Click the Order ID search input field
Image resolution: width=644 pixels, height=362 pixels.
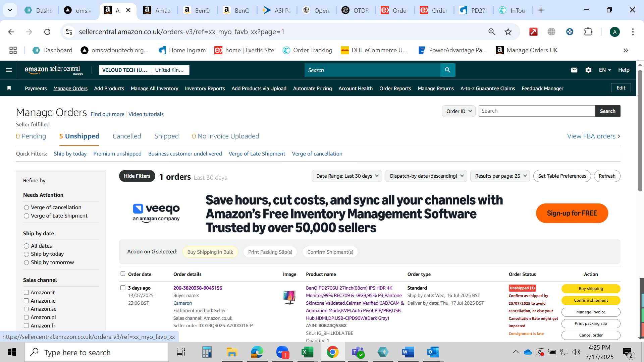[537, 111]
